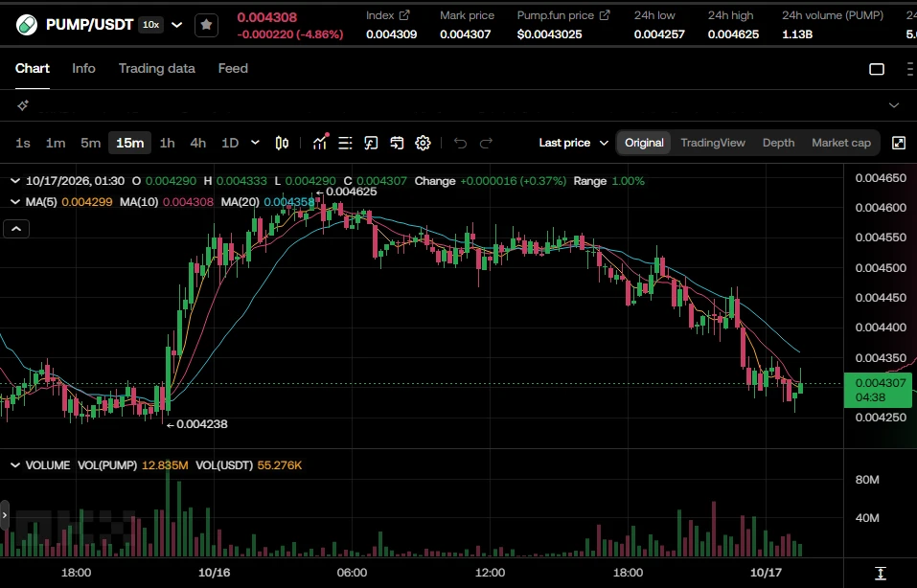Screen dimensions: 917x588
Task: Collapse the MA indicator legend row
Action: coord(15,202)
